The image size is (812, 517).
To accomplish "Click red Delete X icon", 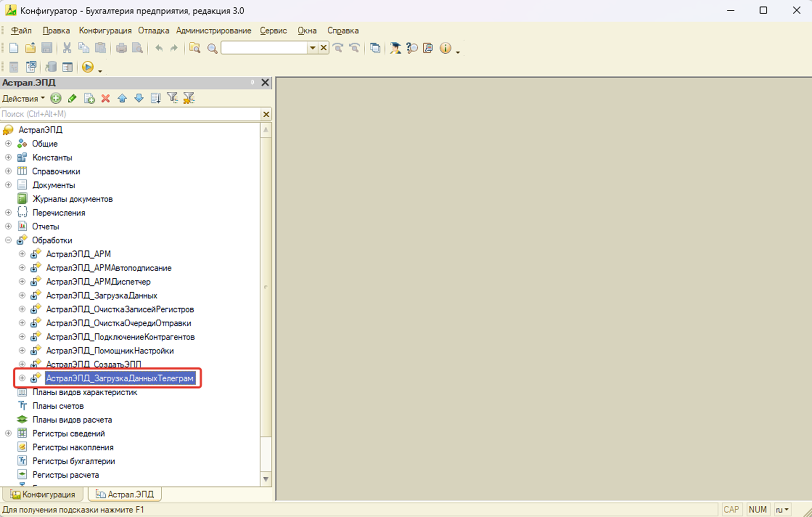I will (105, 98).
